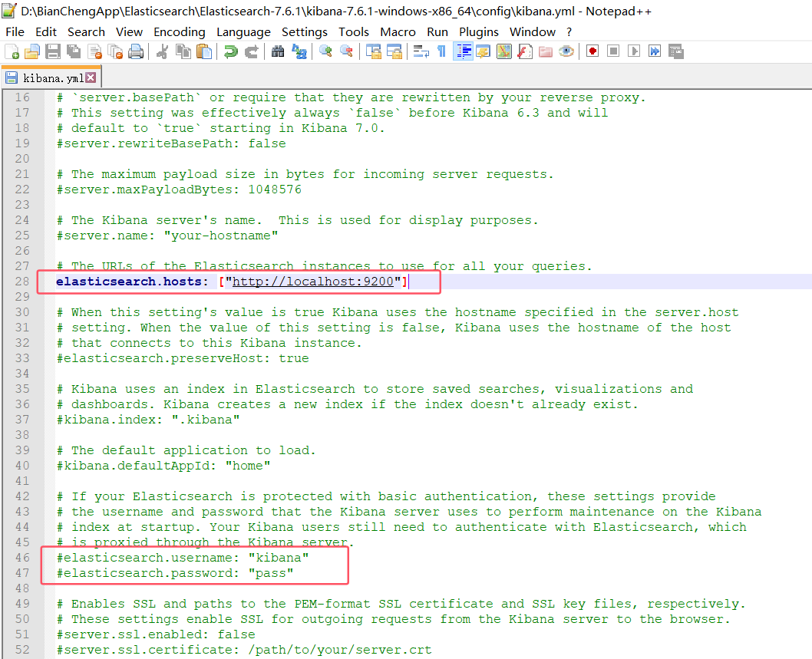Print the document with the printer icon

coord(136,51)
